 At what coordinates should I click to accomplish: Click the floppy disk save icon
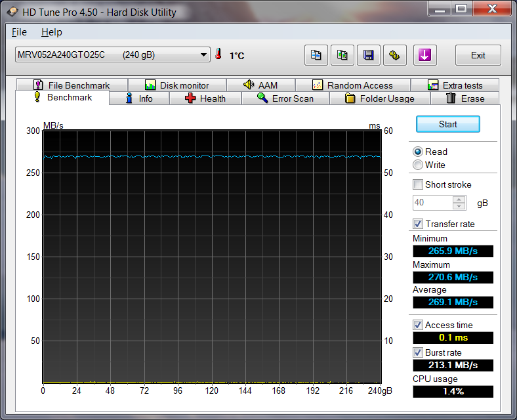coord(369,55)
